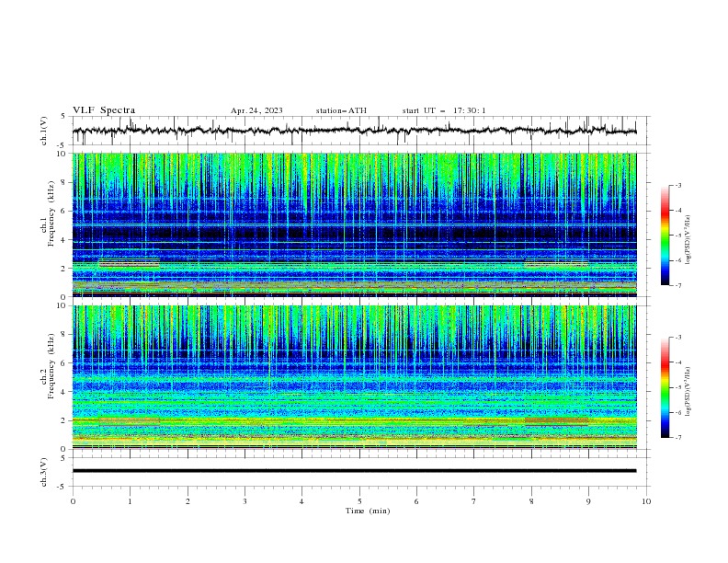Click the "station=ATH" header label

coord(341,110)
